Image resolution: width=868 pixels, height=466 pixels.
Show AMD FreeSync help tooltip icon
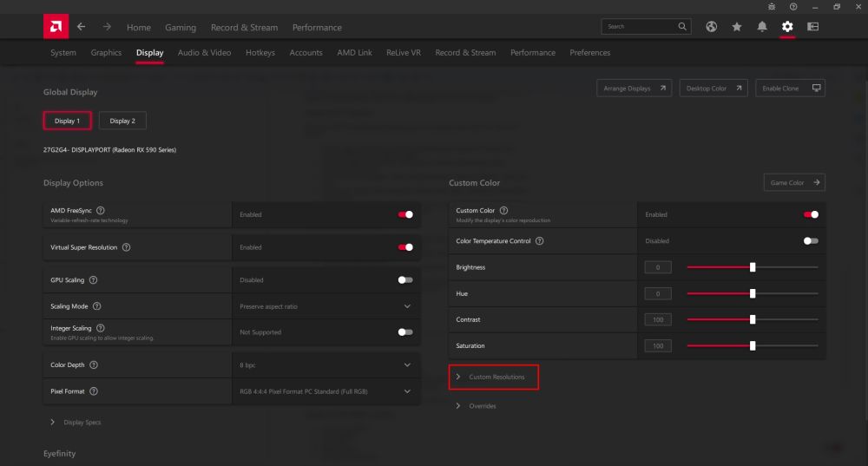(x=100, y=210)
